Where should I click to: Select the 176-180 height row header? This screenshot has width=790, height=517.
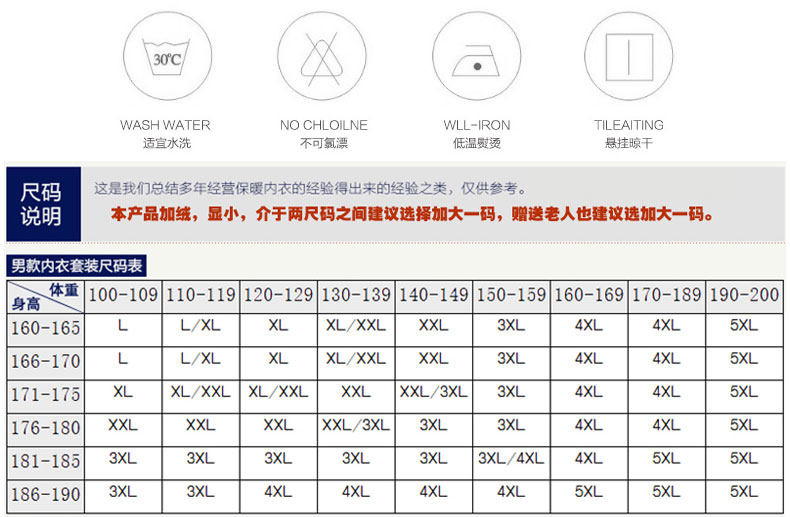[46, 428]
